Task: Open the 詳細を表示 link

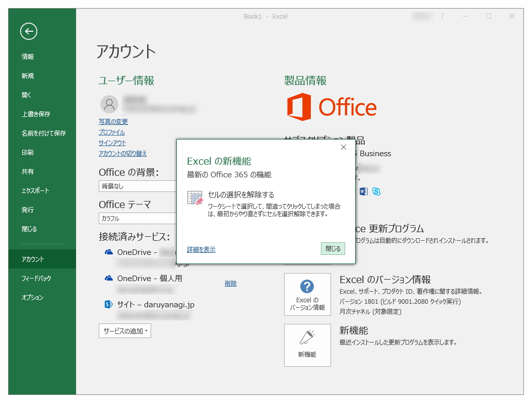Action: 200,249
